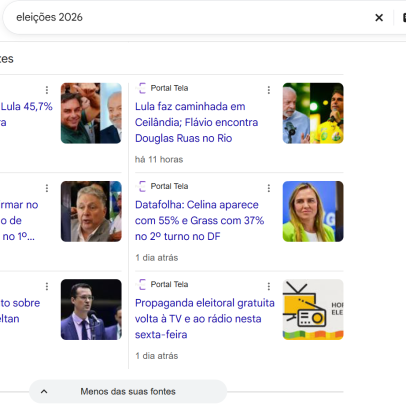Open 'Datafolha: Celina aparece com 55%' headline

(199, 220)
